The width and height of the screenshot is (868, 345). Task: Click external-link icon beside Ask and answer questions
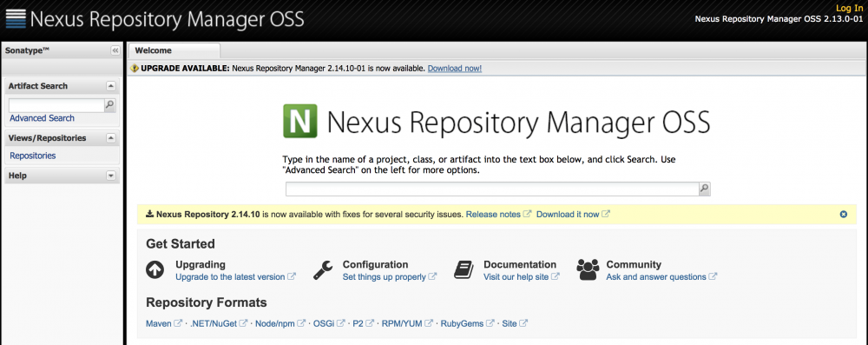tap(713, 276)
